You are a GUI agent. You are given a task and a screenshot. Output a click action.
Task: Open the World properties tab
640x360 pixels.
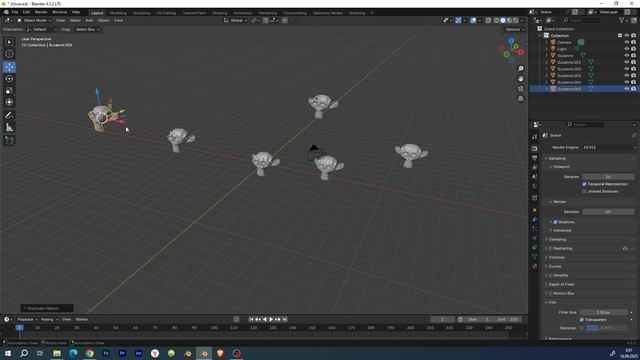[535, 186]
